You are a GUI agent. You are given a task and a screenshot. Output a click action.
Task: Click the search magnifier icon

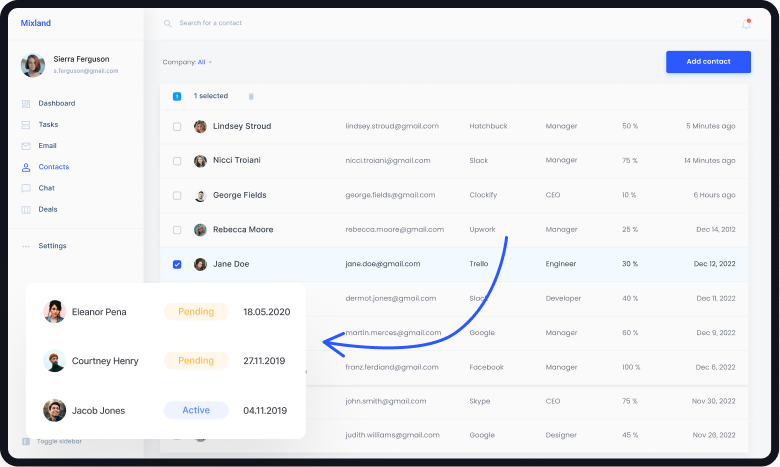coord(168,23)
